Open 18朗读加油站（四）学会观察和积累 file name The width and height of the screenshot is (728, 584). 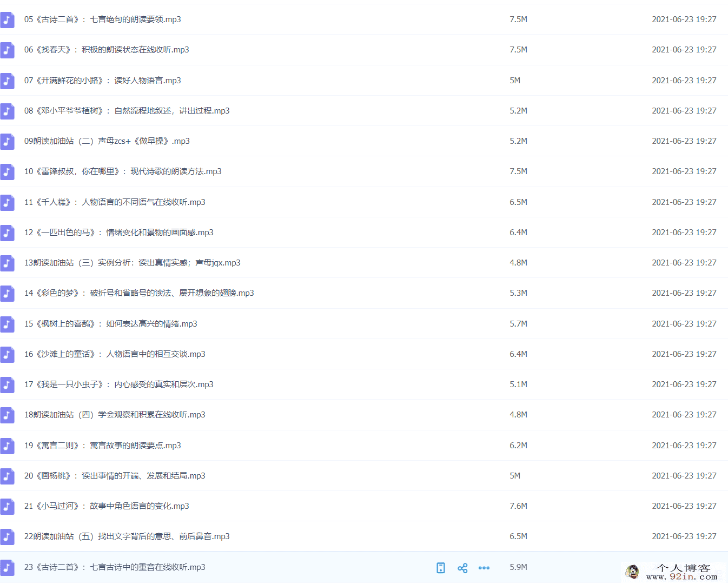pyautogui.click(x=115, y=415)
